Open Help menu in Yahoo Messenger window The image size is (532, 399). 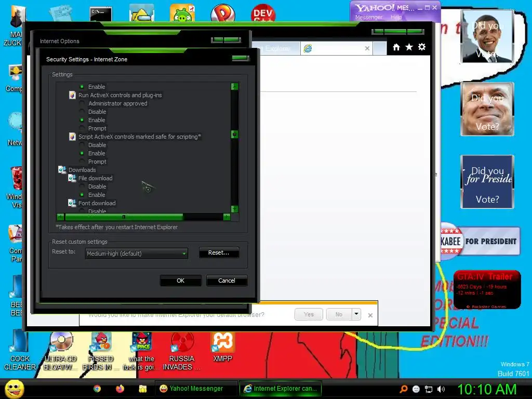[396, 17]
